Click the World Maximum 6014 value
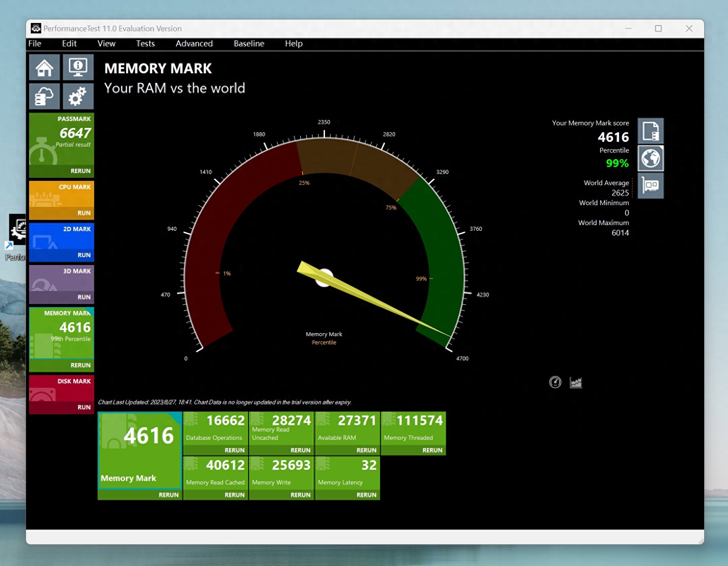This screenshot has width=728, height=566. 620,232
